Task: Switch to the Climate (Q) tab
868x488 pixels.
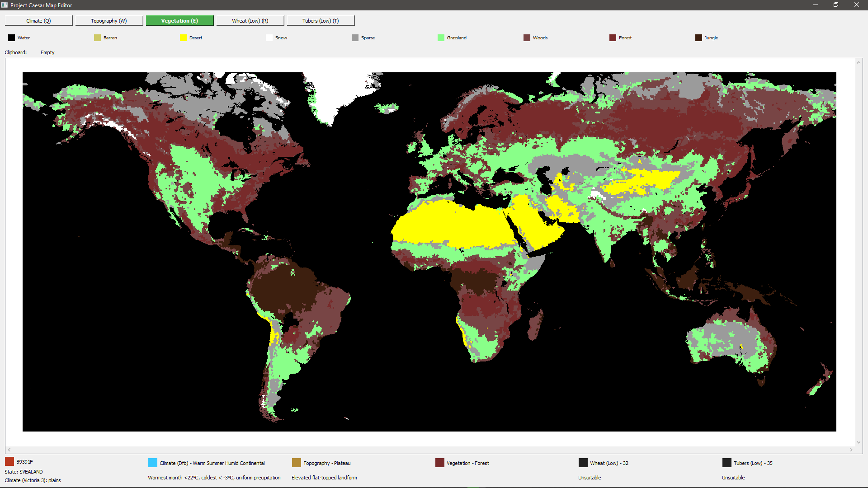Action: coord(38,21)
